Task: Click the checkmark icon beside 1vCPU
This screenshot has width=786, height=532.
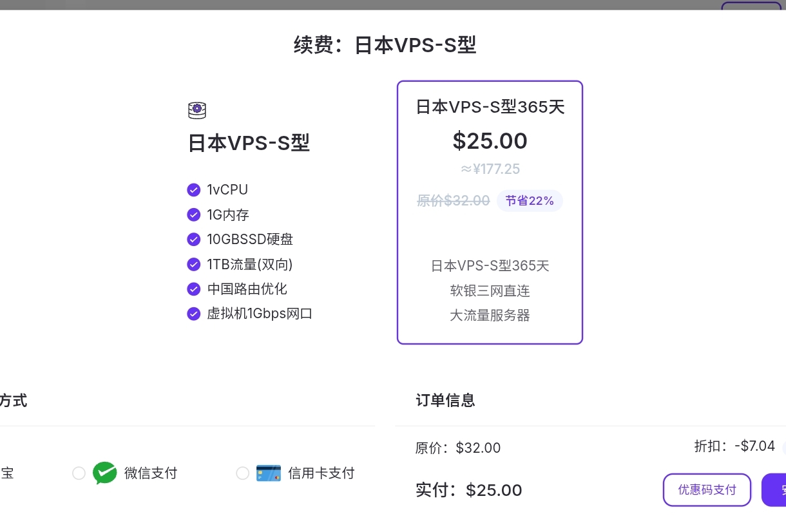Action: (193, 190)
